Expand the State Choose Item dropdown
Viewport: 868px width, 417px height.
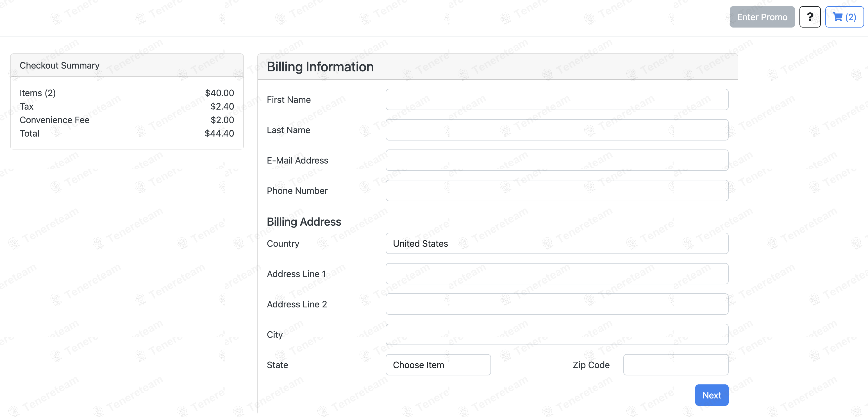pyautogui.click(x=438, y=365)
